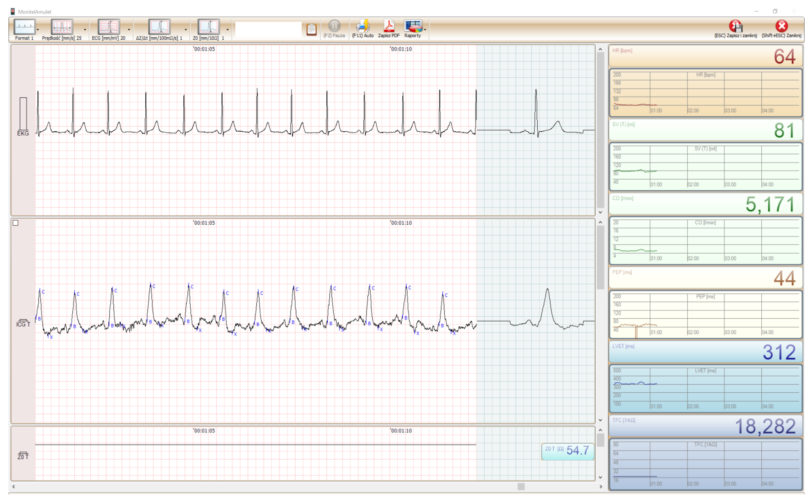Open the clipboard notes icon
Screen dimensions: 812x504
[312, 29]
